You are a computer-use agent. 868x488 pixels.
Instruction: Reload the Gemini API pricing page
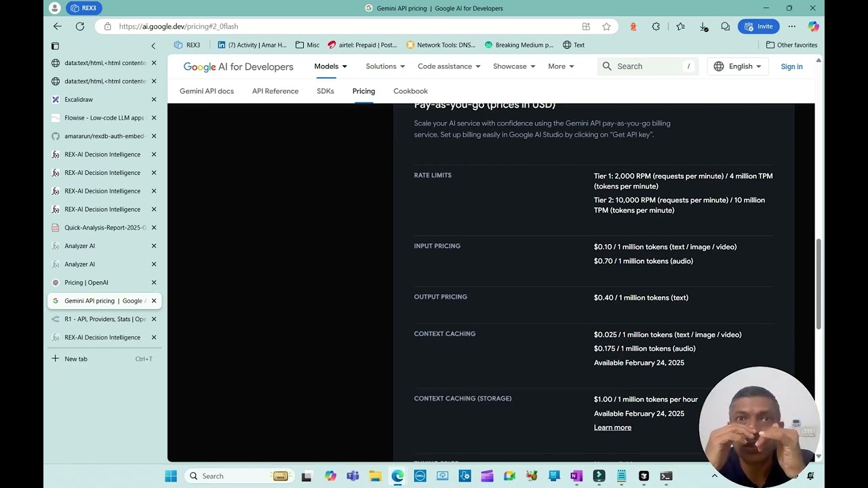point(80,26)
